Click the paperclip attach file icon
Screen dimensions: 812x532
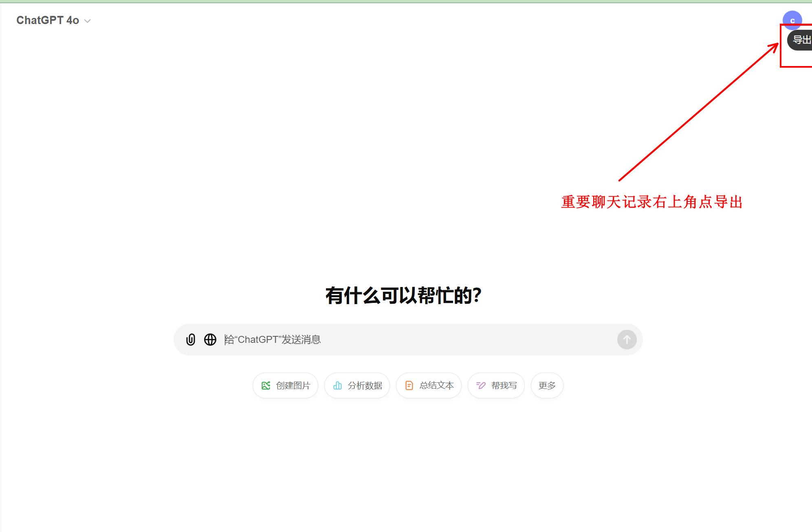point(191,340)
